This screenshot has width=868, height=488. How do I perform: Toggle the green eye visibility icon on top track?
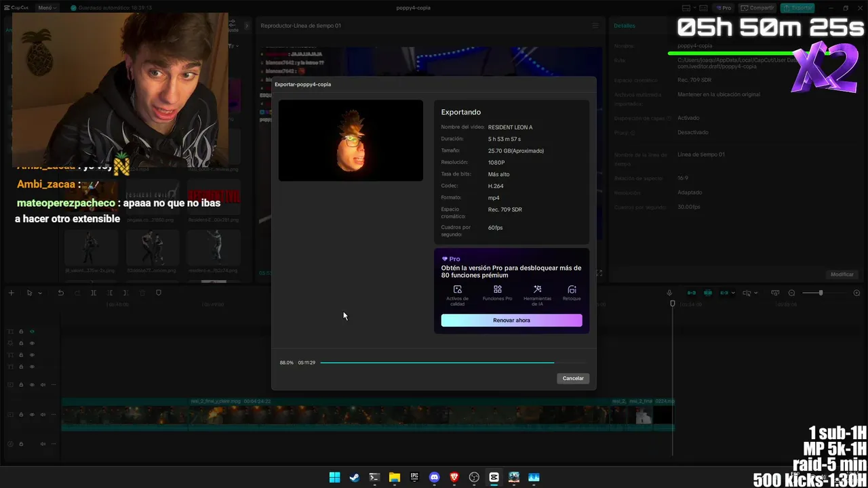coord(32,331)
